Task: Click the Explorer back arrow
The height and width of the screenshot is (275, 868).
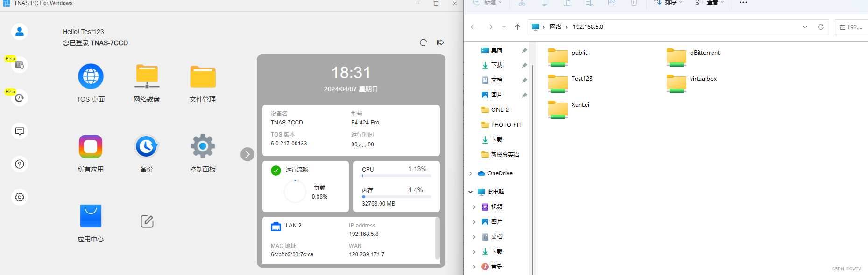Action: click(473, 27)
